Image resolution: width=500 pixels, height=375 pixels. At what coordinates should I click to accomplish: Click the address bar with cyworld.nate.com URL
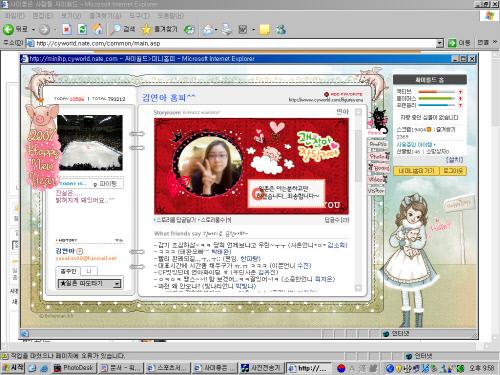(x=232, y=43)
